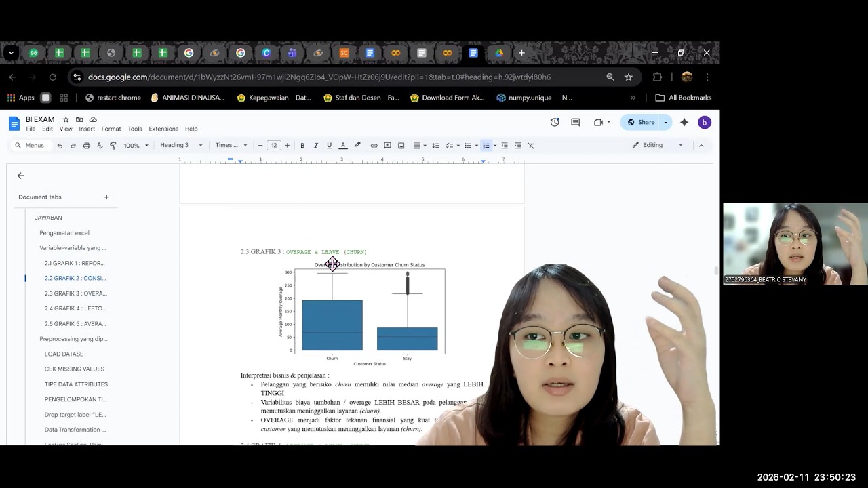Star the BI EXAM document

pos(66,120)
